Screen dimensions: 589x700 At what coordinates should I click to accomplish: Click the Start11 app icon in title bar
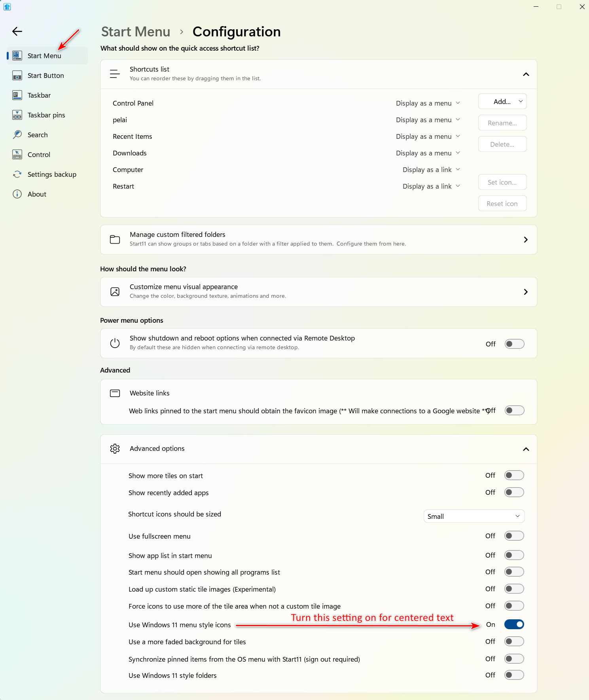point(7,7)
